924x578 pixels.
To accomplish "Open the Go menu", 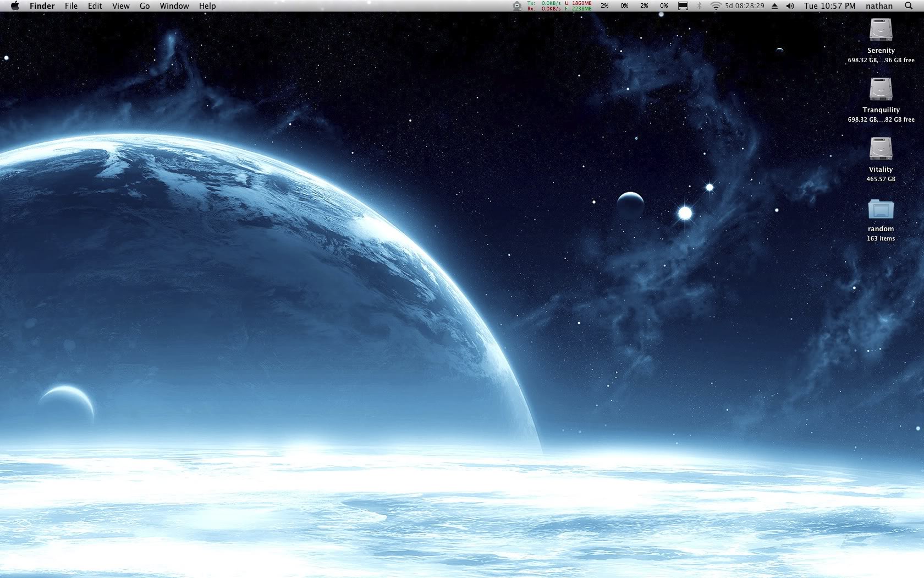I will click(145, 6).
